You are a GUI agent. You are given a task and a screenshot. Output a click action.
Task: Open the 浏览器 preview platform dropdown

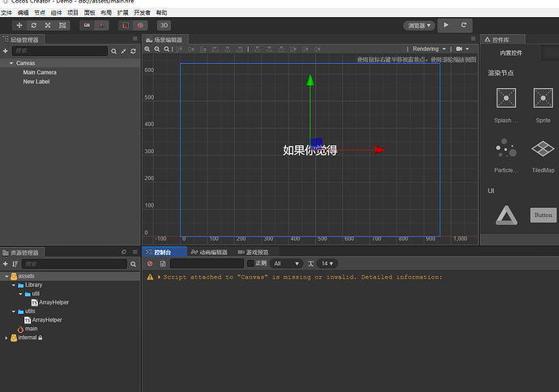419,26
